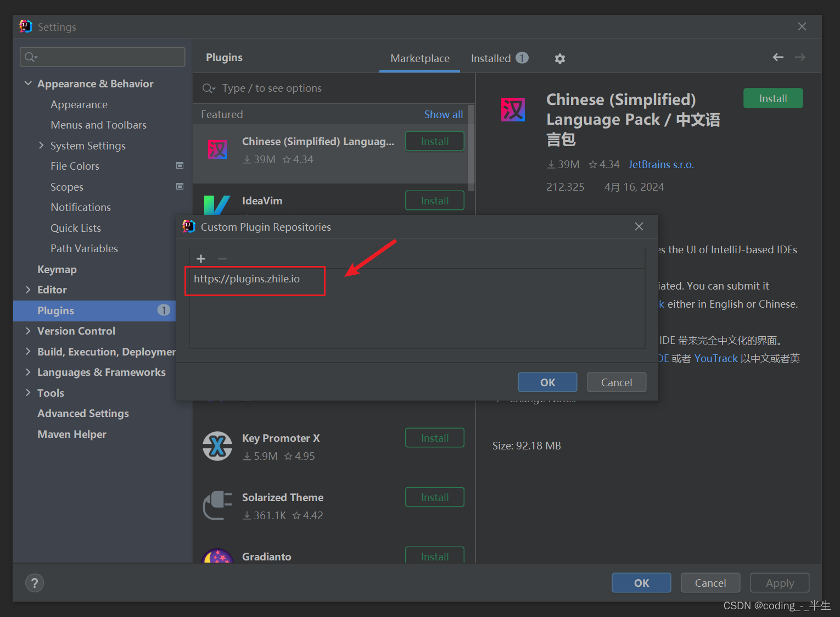Viewport: 840px width, 617px height.
Task: Install Chinese Language Pack from featured list
Action: coord(435,141)
